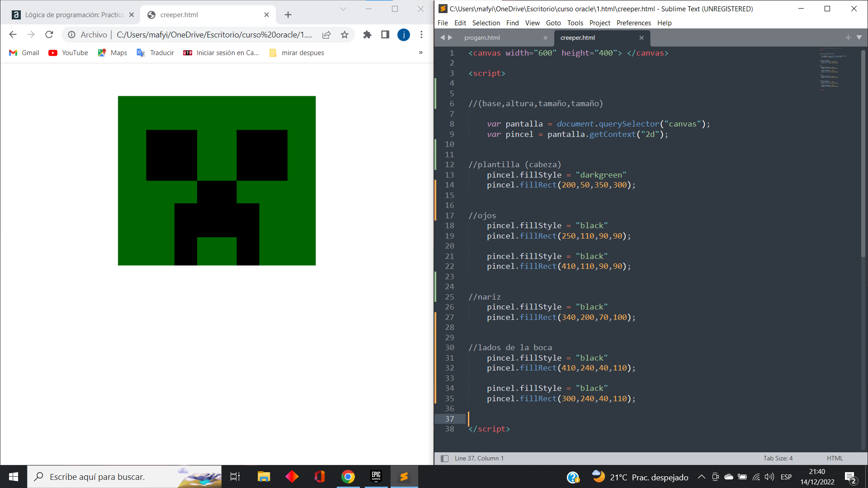Open Task View on taskbar

tap(235, 477)
